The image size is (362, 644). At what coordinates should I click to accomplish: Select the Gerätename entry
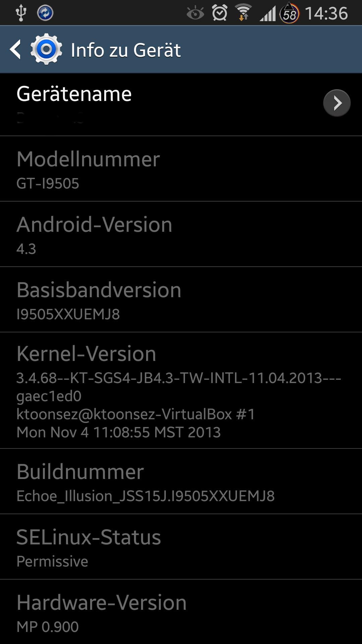(181, 105)
